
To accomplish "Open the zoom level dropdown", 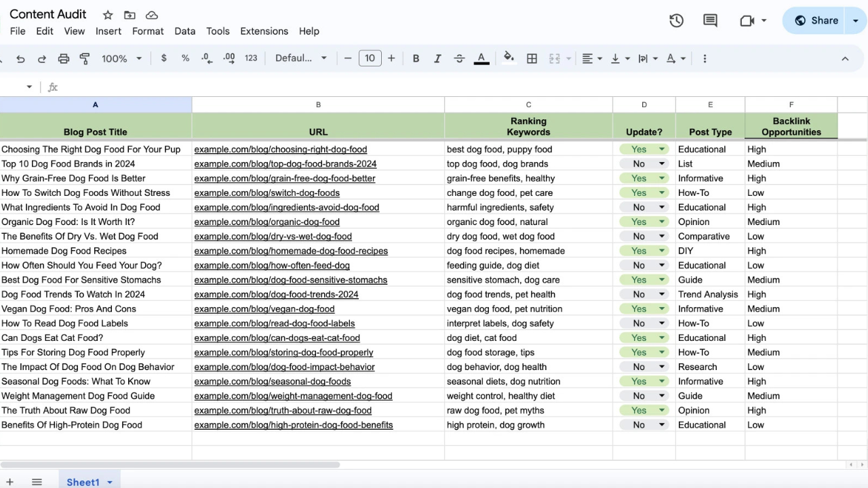I will coord(121,58).
